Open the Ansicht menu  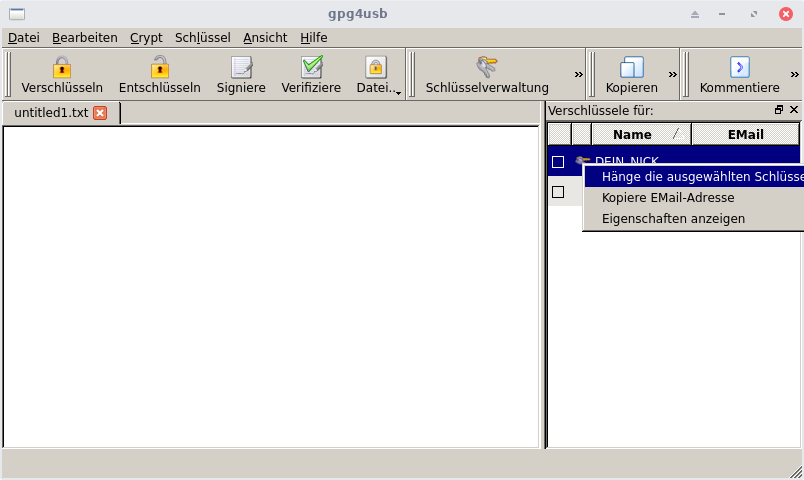(x=265, y=38)
